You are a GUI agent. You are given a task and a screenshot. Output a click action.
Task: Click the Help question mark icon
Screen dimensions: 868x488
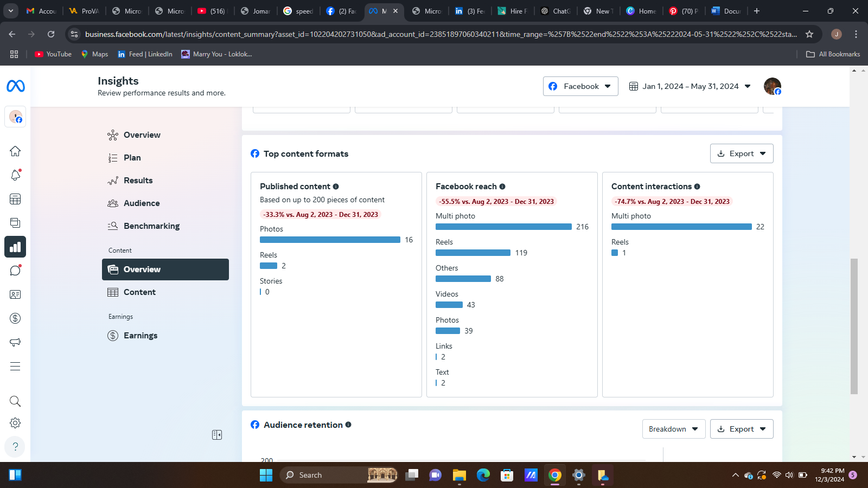[15, 446]
